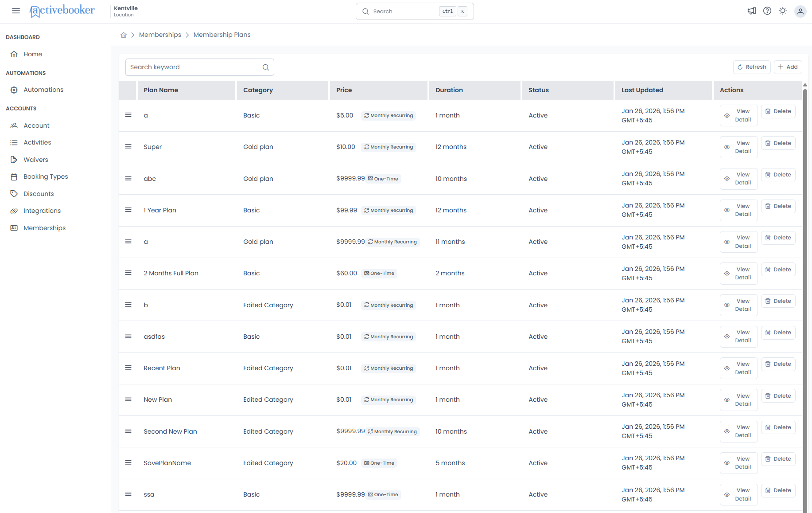The height and width of the screenshot is (513, 812).
Task: View Detail for 1 Year Plan
Action: pos(738,210)
